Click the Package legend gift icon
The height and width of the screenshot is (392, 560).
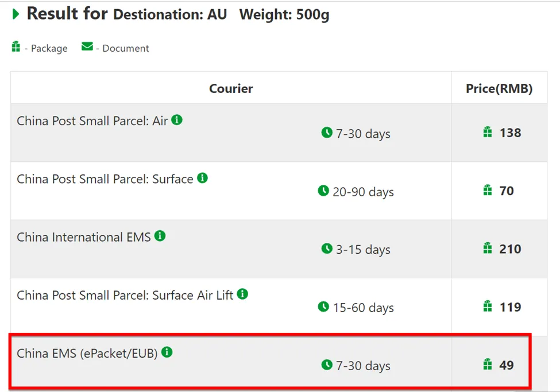(16, 46)
